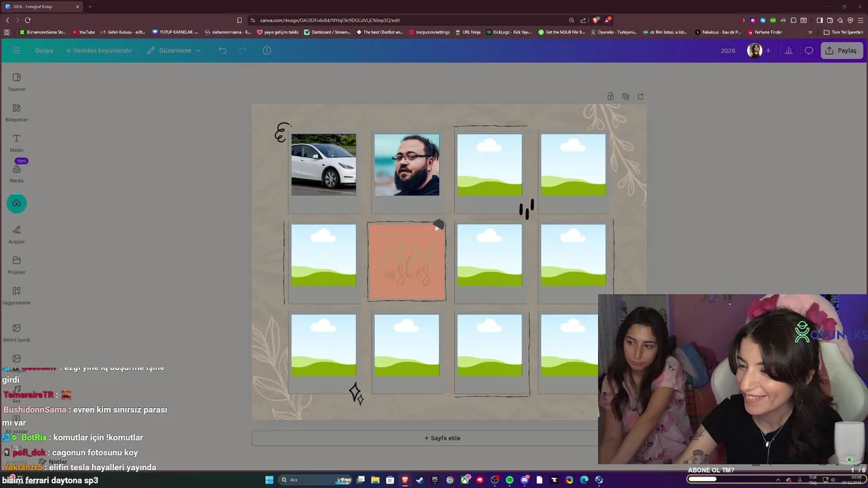Open the bierp.com/settings bookmark
The width and height of the screenshot is (868, 488).
pos(429,32)
